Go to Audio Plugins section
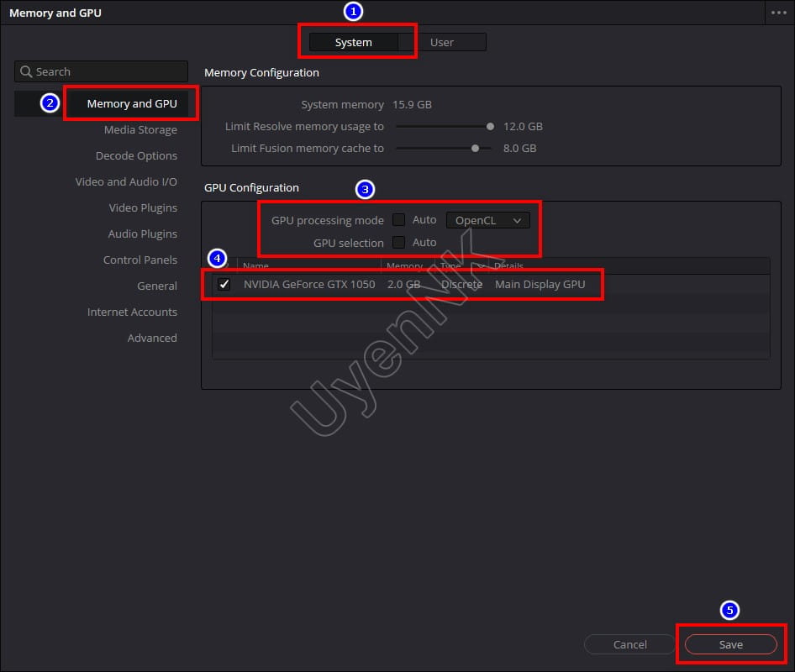This screenshot has height=672, width=795. click(143, 234)
